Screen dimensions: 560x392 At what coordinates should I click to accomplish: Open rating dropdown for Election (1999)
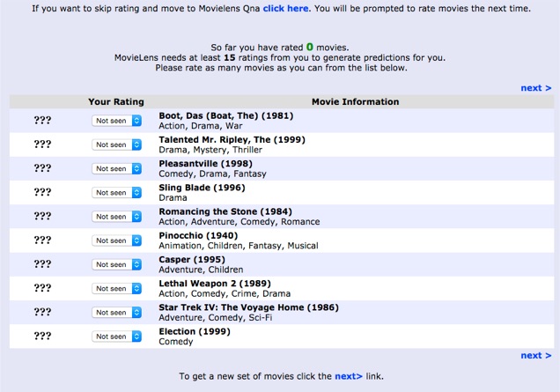point(117,337)
